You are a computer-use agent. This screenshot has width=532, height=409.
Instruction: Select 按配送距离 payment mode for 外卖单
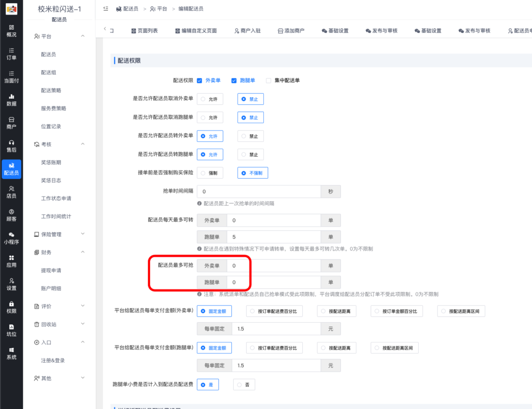[337, 311]
